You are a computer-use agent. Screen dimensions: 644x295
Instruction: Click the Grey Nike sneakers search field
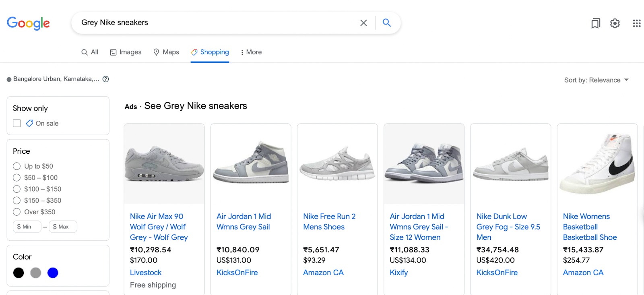[217, 23]
